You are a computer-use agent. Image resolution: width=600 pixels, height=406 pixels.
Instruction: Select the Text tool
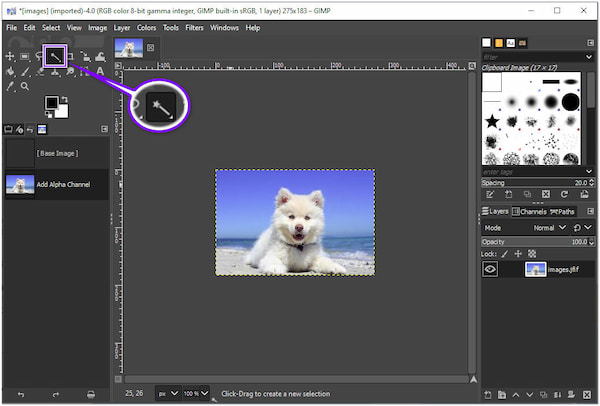point(100,71)
